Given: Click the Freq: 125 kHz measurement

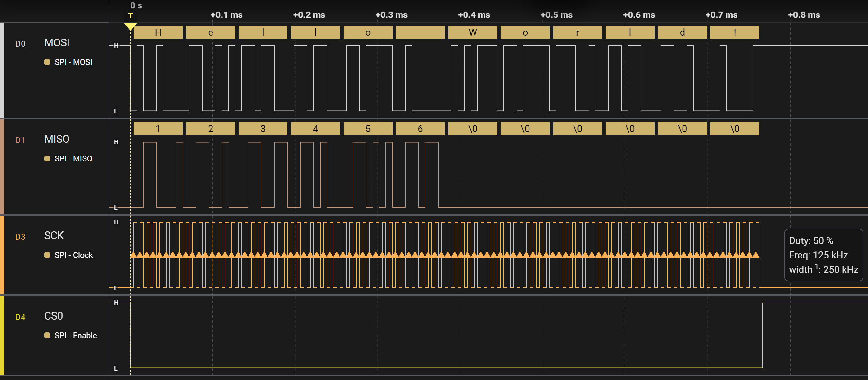Looking at the screenshot, I should coord(818,255).
